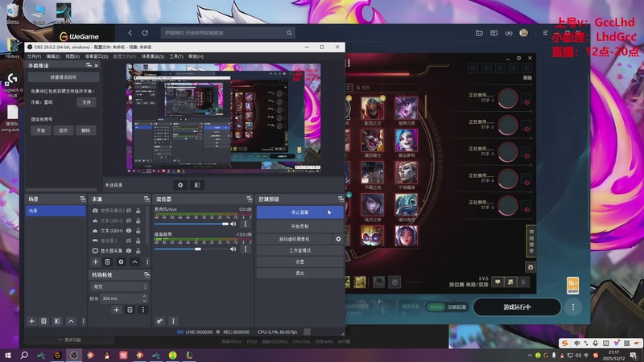
Task: Show the hidden 文本 (GDI+) source
Action: pyautogui.click(x=129, y=220)
